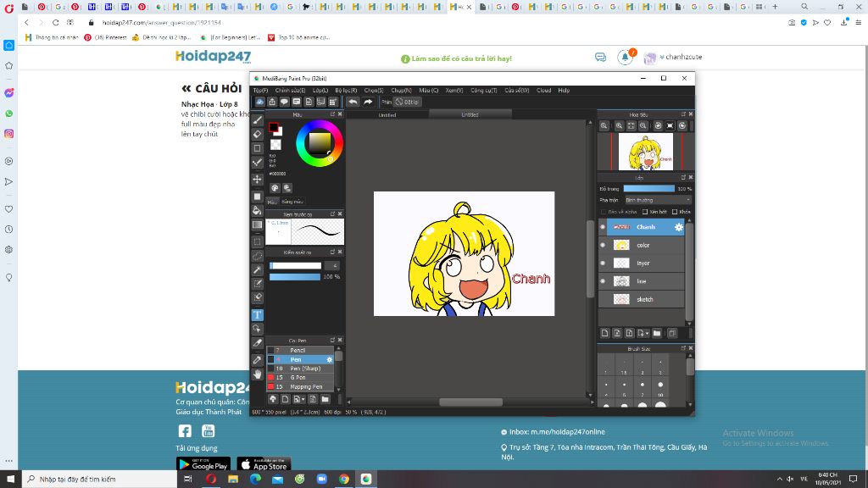Select the Rectangle select tool

(x=258, y=241)
